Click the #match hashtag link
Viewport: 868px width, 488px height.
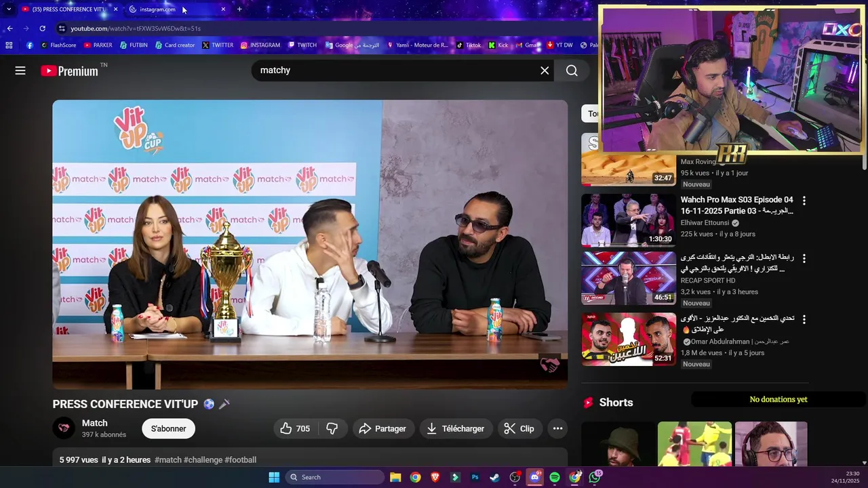pos(168,460)
